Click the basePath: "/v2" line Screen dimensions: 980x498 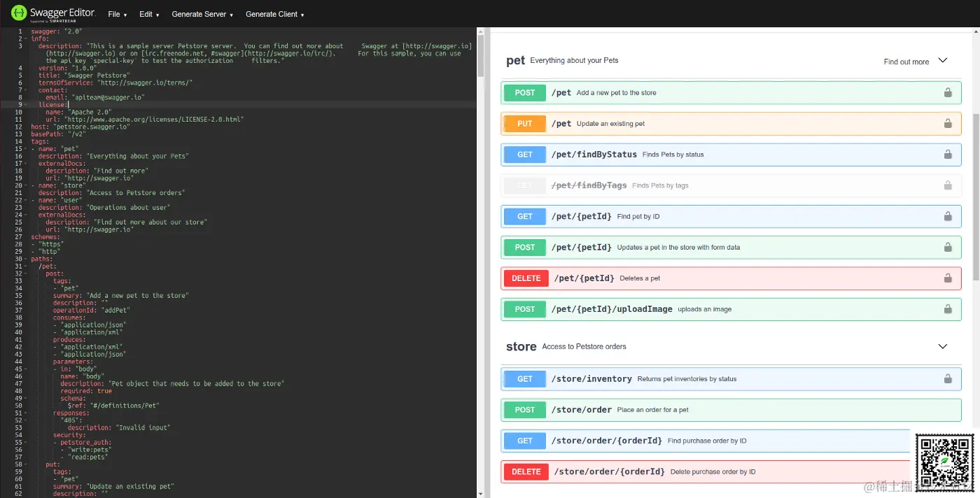coord(58,134)
